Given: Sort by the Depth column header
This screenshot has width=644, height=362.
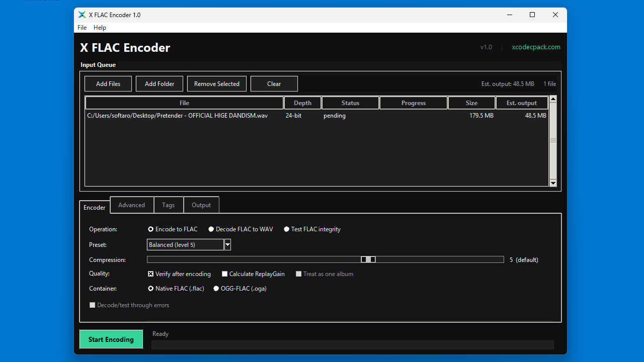Looking at the screenshot, I should 302,103.
